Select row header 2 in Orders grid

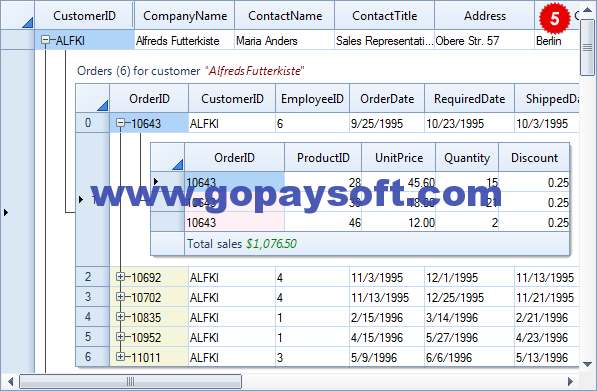click(x=93, y=277)
